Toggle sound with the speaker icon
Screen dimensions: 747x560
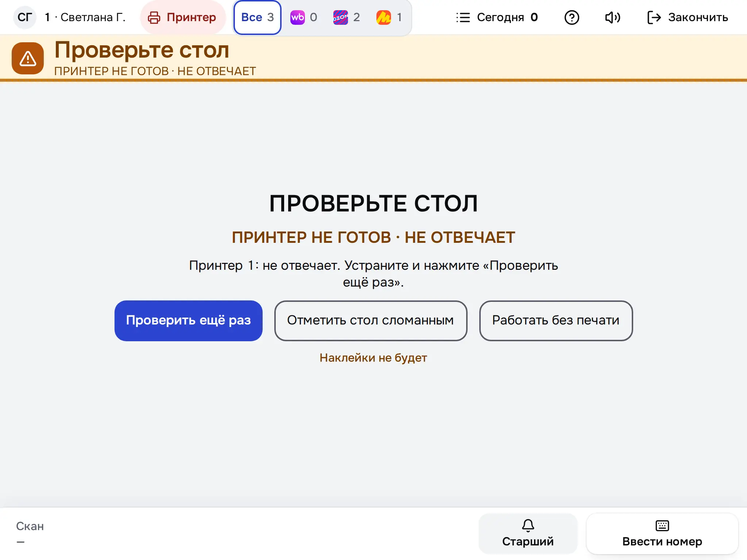click(x=612, y=17)
